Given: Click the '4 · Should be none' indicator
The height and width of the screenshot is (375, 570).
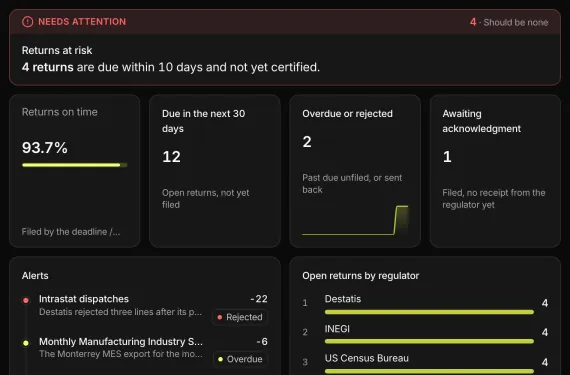Looking at the screenshot, I should 509,22.
